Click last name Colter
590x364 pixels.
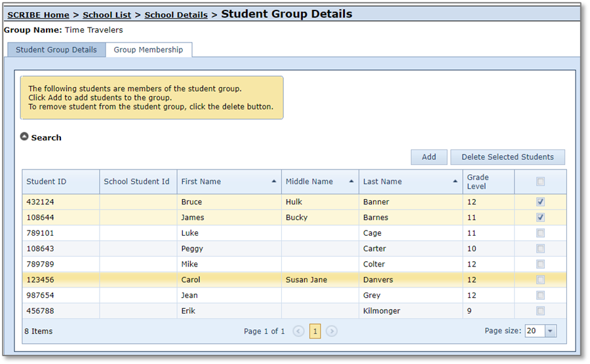tap(374, 264)
